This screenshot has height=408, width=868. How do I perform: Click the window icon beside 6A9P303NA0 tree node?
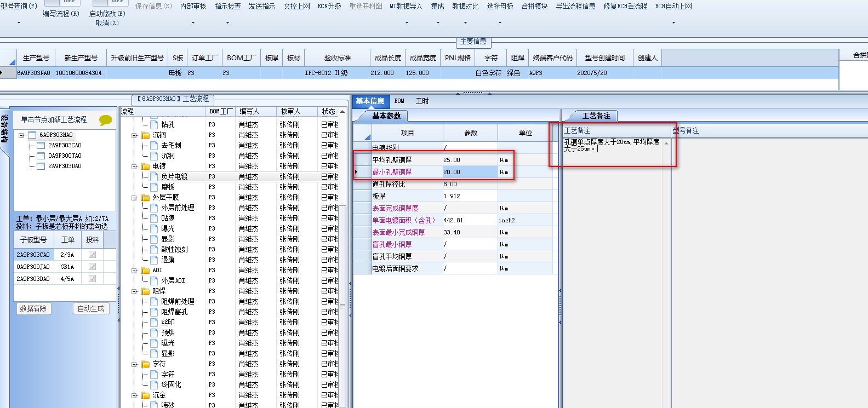click(32, 135)
